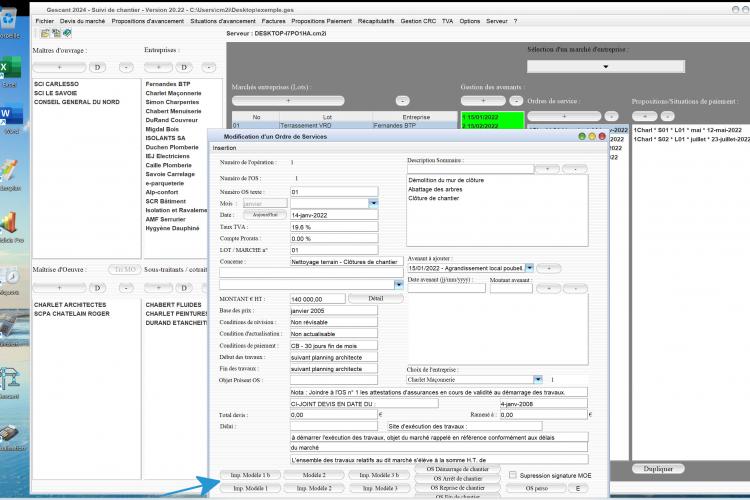Select green avenant entry 1 15/01/2022
The width and height of the screenshot is (750, 500).
492,117
